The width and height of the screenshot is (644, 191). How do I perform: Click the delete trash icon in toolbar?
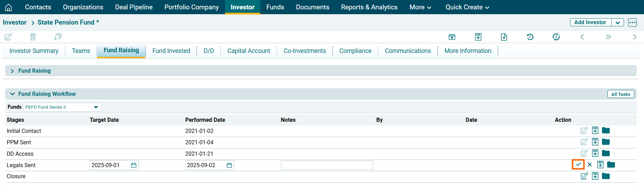[33, 37]
